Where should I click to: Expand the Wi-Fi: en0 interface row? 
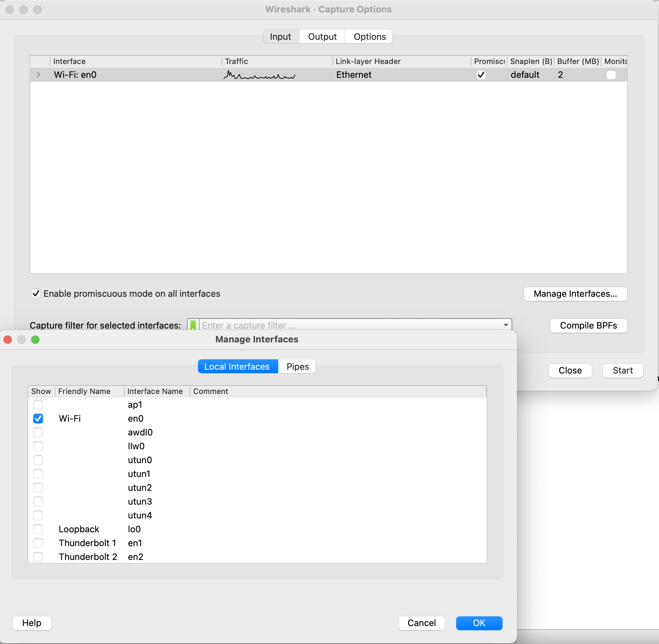pos(38,75)
